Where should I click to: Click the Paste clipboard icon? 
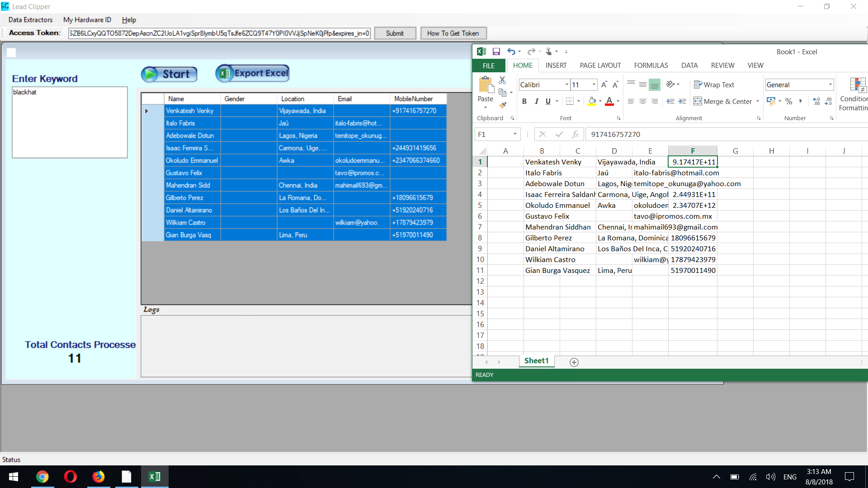click(486, 84)
